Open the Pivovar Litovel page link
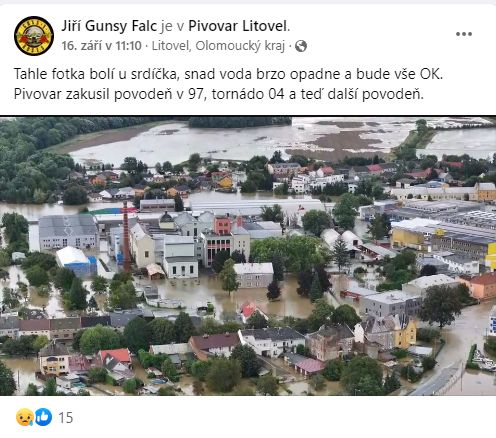496x438 pixels. 238,26
